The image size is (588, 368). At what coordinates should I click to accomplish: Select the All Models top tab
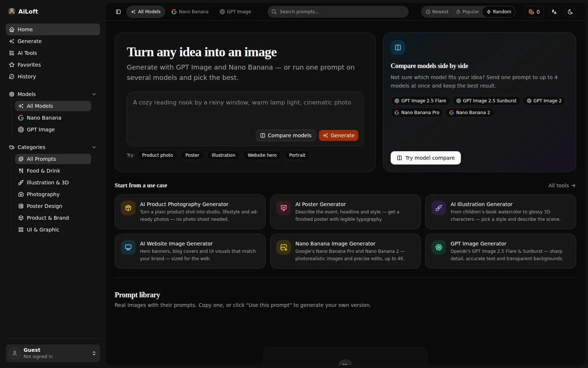point(146,12)
